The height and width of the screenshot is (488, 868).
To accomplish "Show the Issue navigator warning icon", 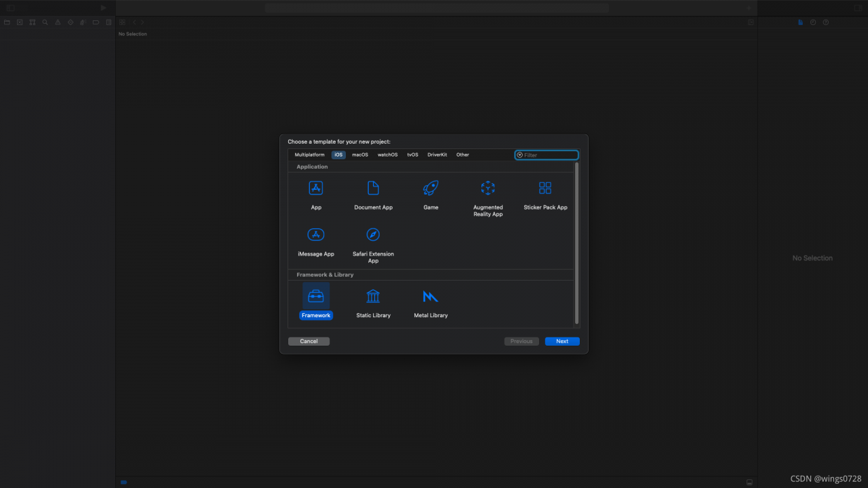I will tap(58, 22).
